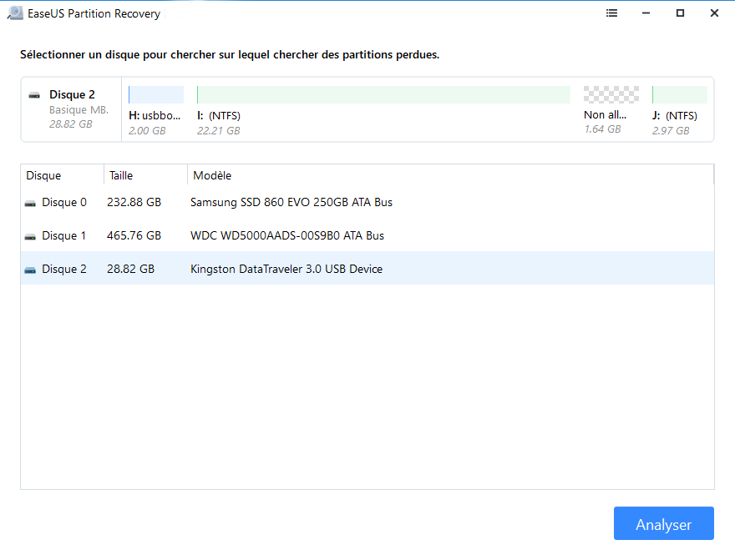Click Samsung SSD 860 EVO 250GB ATA Bus
The image size is (735, 560).
tap(291, 202)
